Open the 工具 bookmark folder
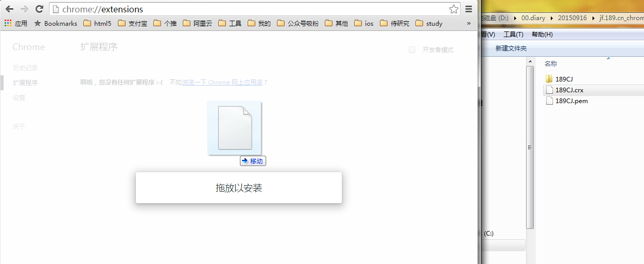The height and width of the screenshot is (264, 644). [x=230, y=23]
